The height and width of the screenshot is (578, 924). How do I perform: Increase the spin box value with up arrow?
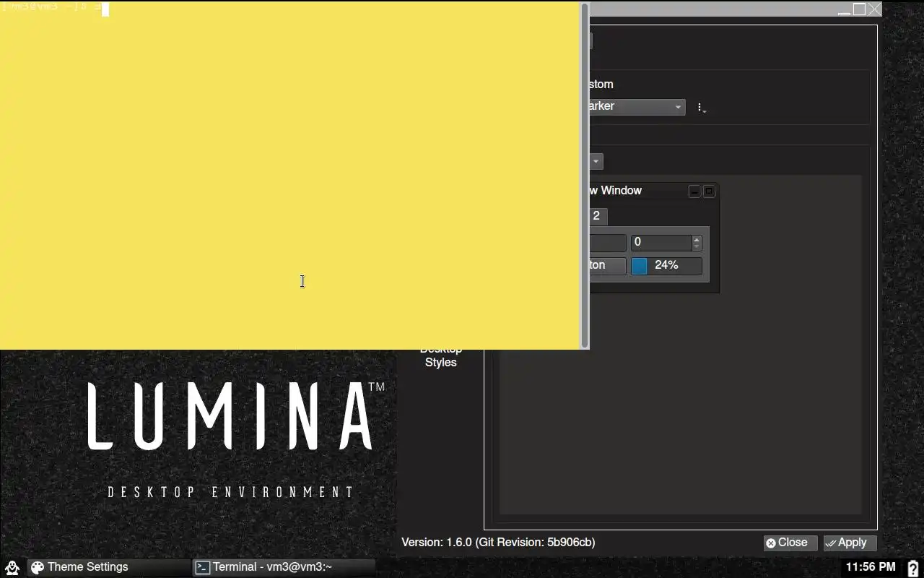pos(697,238)
